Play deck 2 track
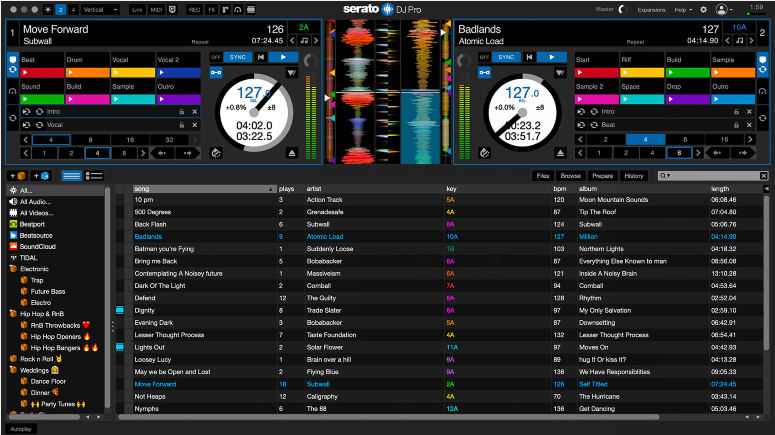The height and width of the screenshot is (435, 775). pos(552,57)
